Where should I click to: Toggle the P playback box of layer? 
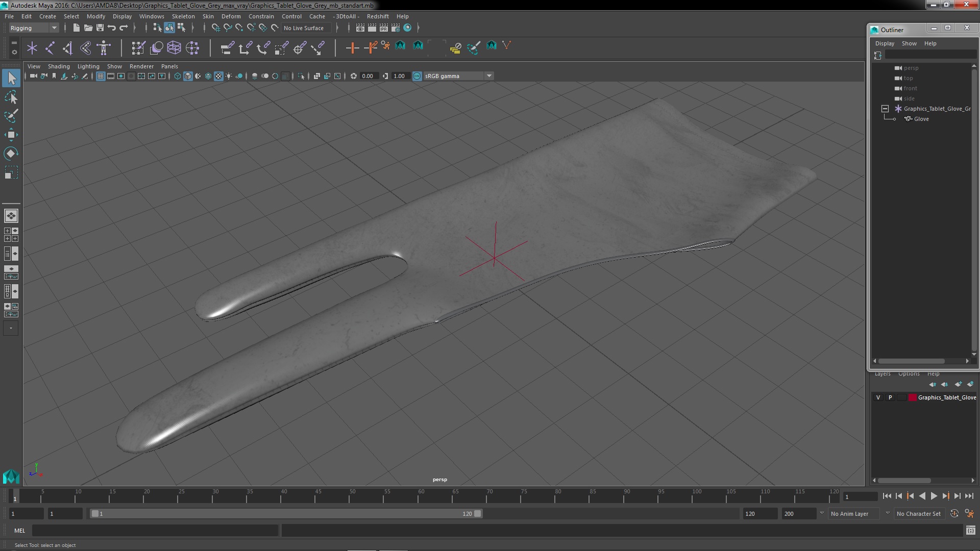890,397
